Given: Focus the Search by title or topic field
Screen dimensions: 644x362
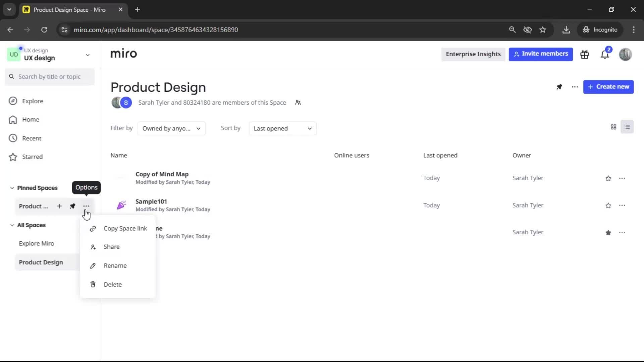Looking at the screenshot, I should (50, 77).
